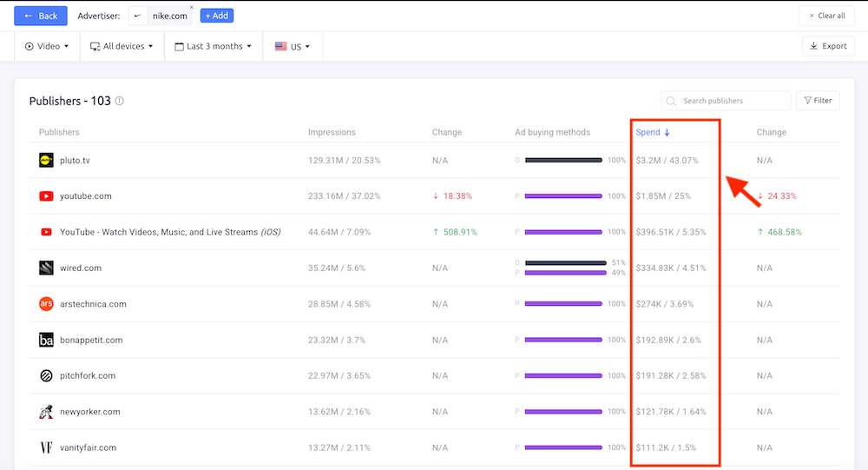Image resolution: width=868 pixels, height=470 pixels.
Task: Open the Last 3 months date dropdown
Action: [x=213, y=46]
